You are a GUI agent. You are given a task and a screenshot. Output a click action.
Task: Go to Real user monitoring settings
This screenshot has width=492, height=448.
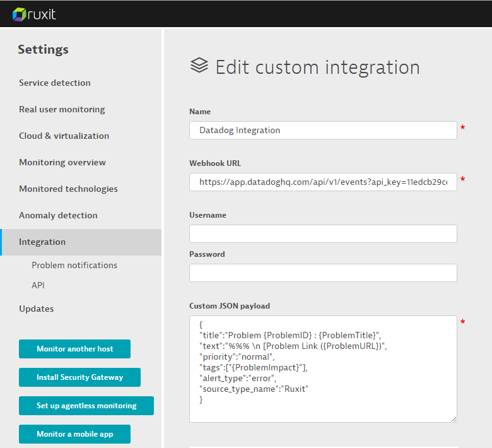62,109
